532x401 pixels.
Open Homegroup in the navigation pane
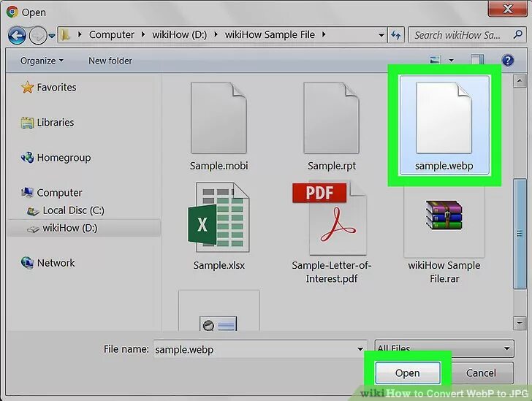pyautogui.click(x=64, y=158)
